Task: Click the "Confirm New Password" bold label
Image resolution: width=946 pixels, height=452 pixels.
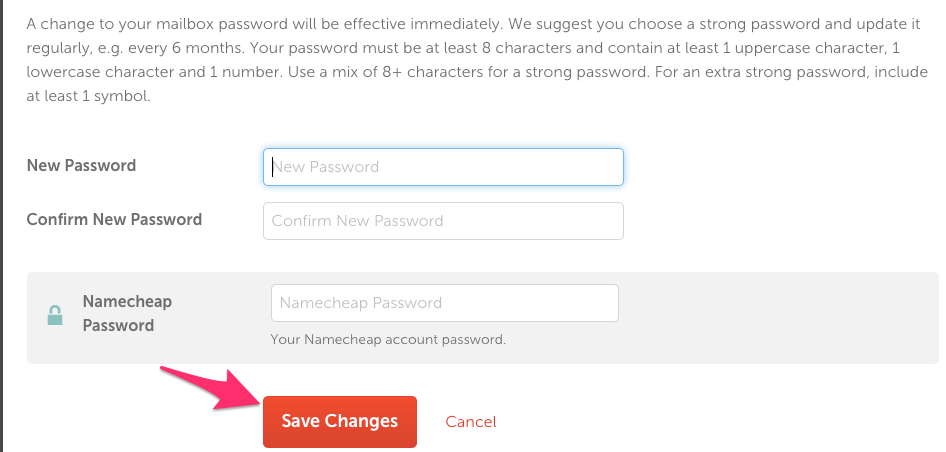Action: coord(114,220)
